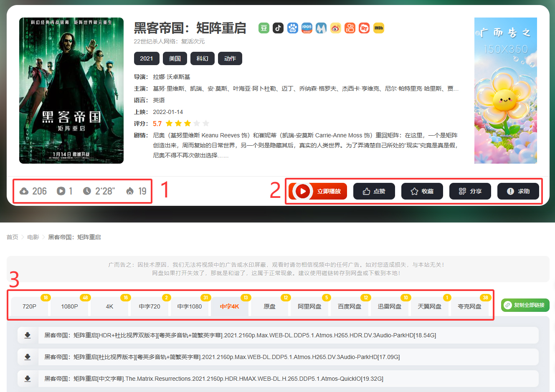Add to favorites with 收藏 button

click(x=422, y=191)
